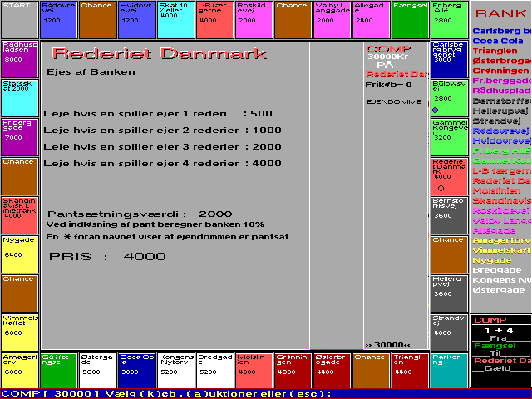Click the dice result '1 + 4'
This screenshot has width=532, height=399.
pyautogui.click(x=499, y=331)
